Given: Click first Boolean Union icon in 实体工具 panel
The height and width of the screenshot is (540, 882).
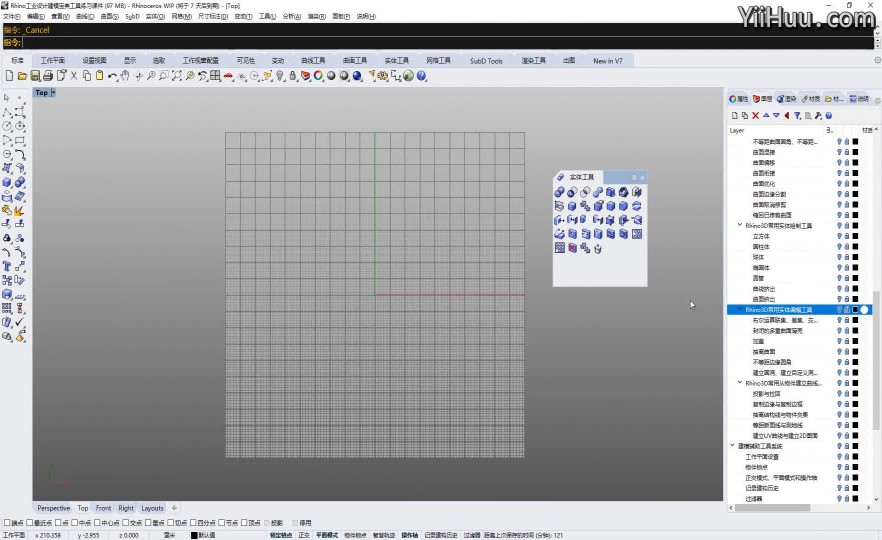Looking at the screenshot, I should [560, 192].
